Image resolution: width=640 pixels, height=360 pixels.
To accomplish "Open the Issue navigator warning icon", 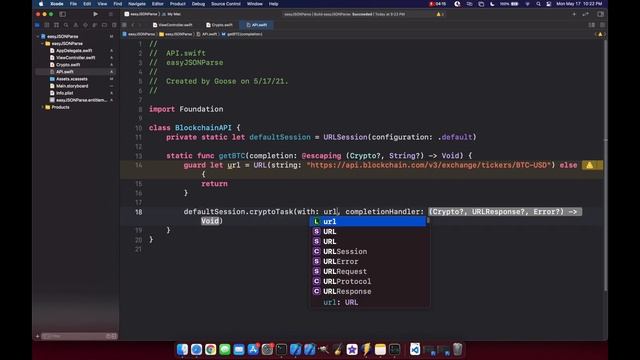I will (x=76, y=25).
